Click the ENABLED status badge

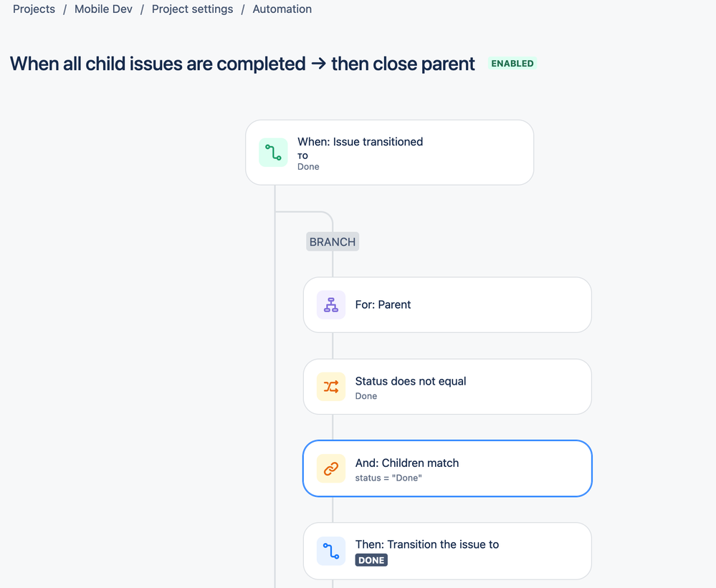[x=512, y=64]
